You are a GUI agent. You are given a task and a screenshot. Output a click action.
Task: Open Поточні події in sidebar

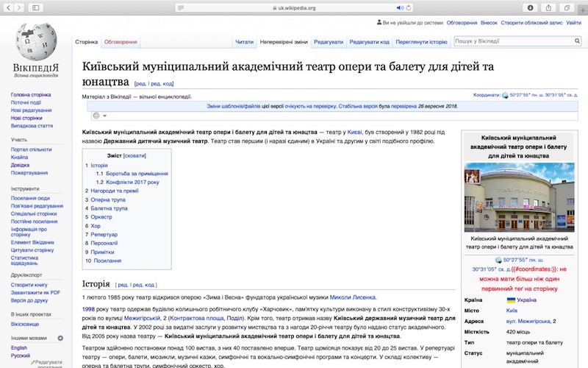click(x=26, y=102)
